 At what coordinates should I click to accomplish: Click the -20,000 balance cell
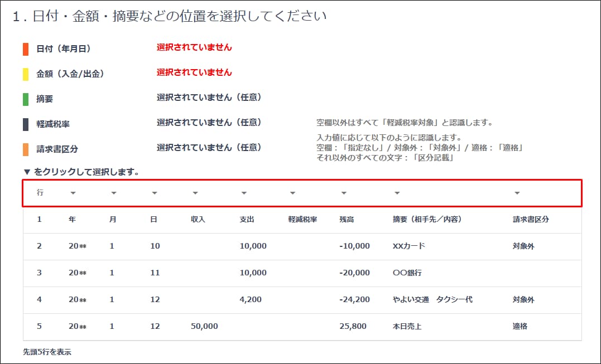point(354,273)
